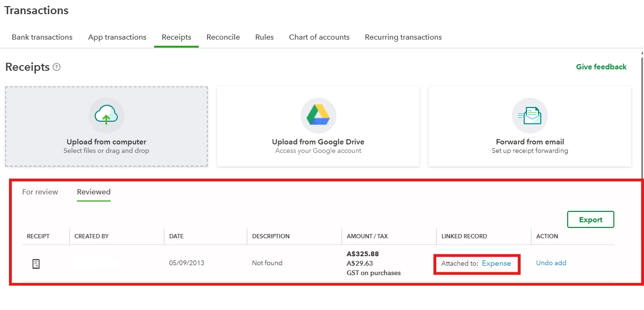This screenshot has height=310, width=644.
Task: Open the Bank transactions tab
Action: click(42, 37)
